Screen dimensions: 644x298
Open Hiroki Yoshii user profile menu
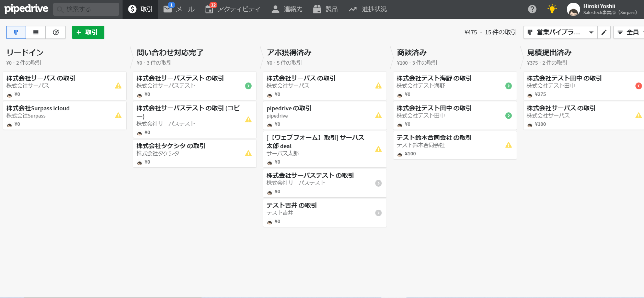click(x=602, y=9)
